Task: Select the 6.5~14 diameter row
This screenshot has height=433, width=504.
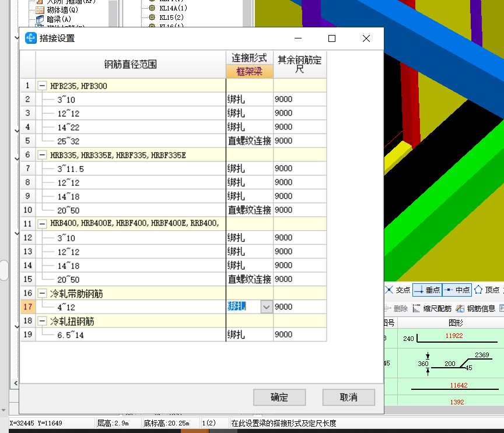Action: click(x=131, y=335)
